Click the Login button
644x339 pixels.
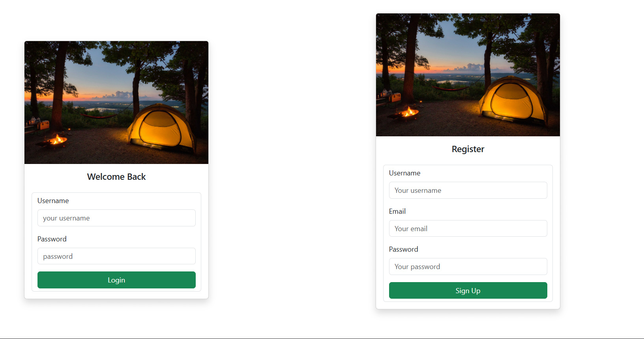[116, 280]
